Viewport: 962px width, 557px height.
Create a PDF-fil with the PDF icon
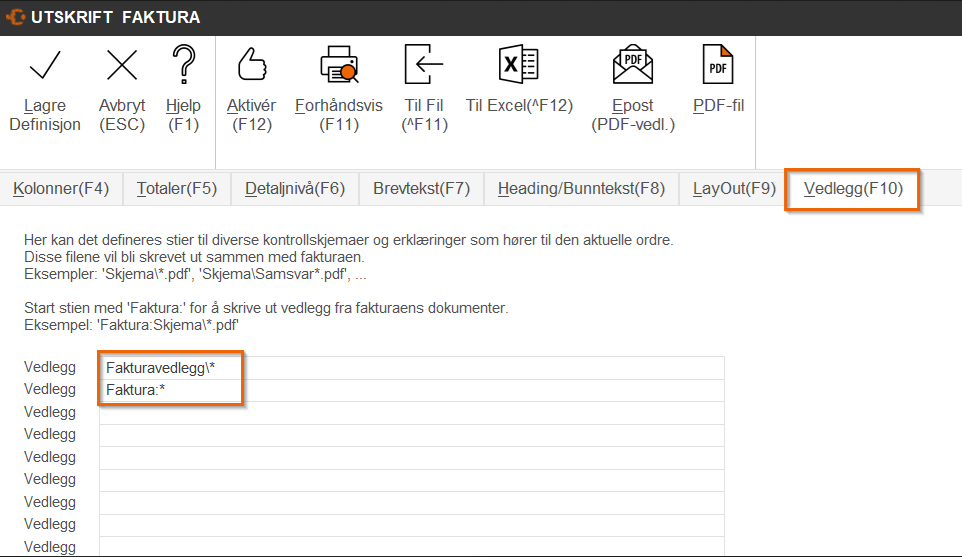[718, 66]
